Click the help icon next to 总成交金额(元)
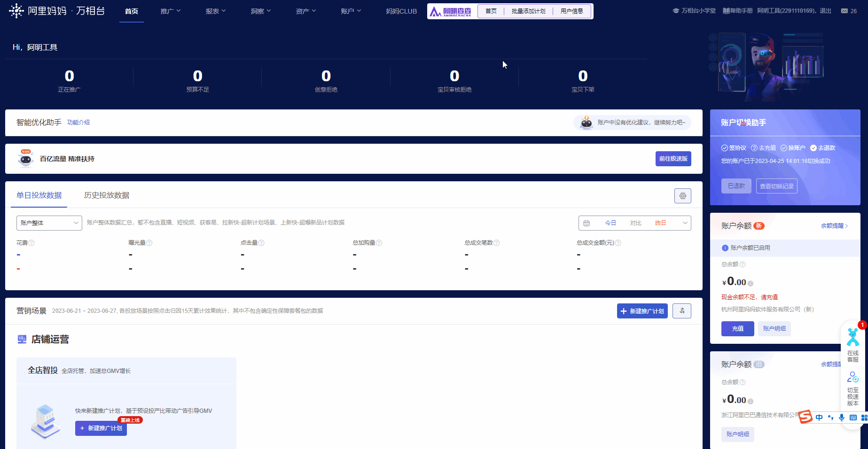 tap(618, 243)
